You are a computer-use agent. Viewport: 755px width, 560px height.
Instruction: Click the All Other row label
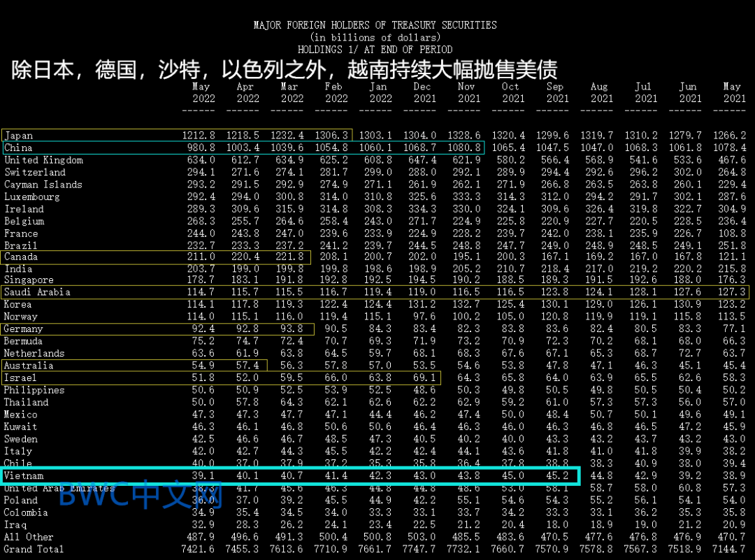tap(29, 537)
